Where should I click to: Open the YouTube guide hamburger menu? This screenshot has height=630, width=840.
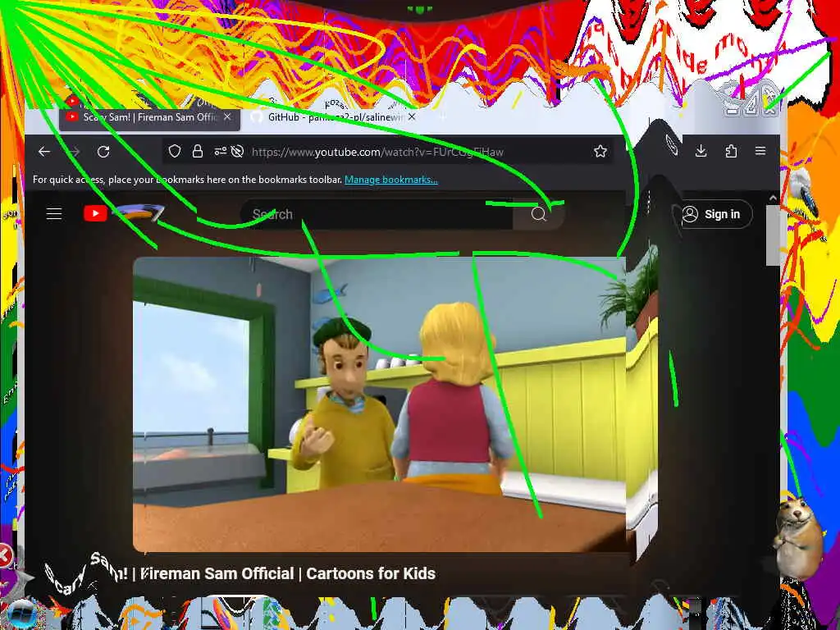click(x=54, y=214)
